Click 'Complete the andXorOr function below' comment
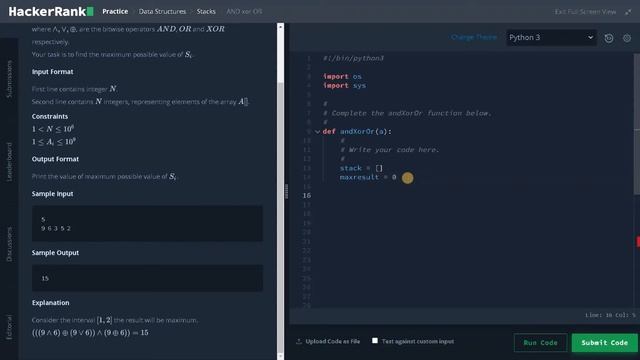Viewport: 640px width, 360px height. pyautogui.click(x=407, y=113)
